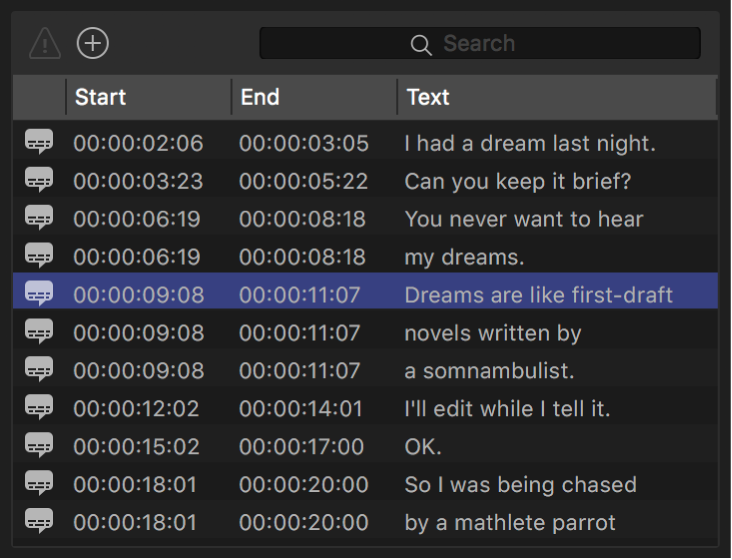Click the warning triangle icon

tap(45, 43)
